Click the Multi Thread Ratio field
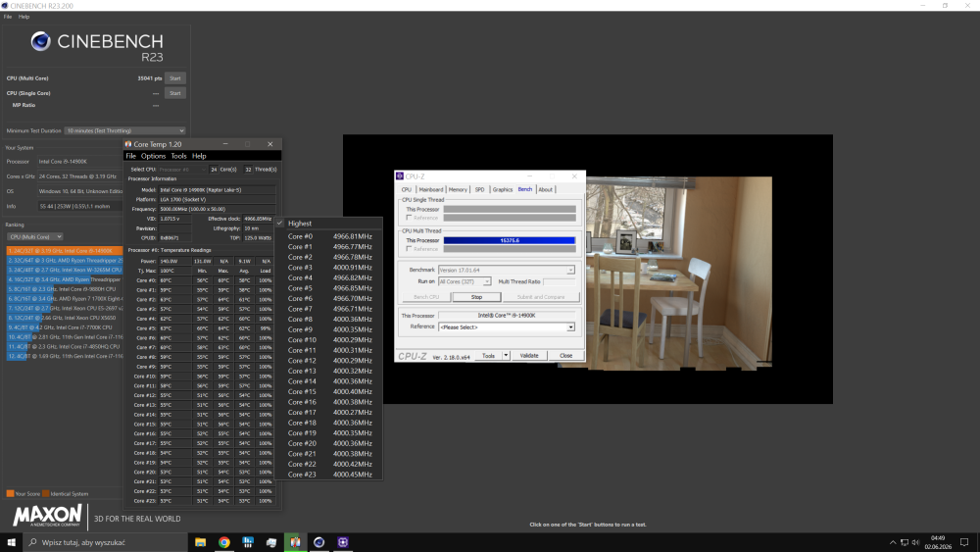 click(x=560, y=281)
